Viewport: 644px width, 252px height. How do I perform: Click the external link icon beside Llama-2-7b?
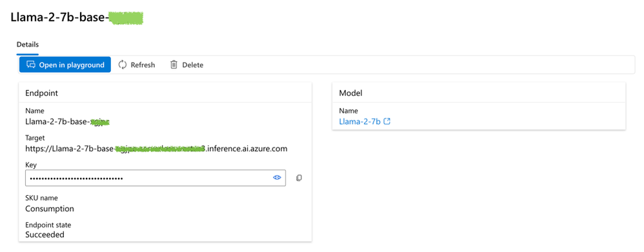point(387,121)
